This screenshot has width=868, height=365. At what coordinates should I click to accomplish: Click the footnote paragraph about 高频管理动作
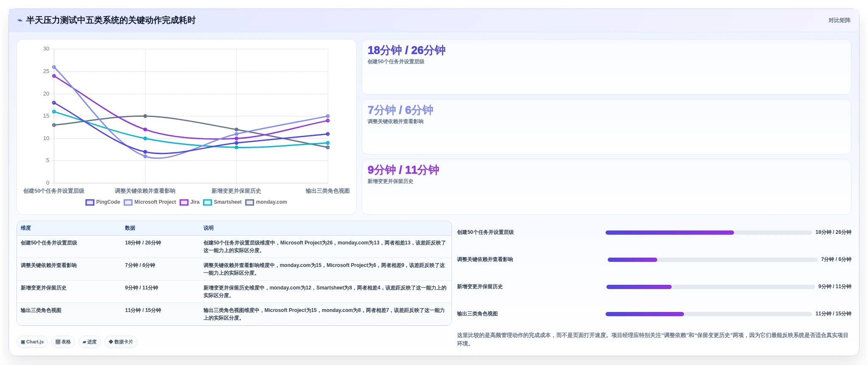pyautogui.click(x=653, y=339)
